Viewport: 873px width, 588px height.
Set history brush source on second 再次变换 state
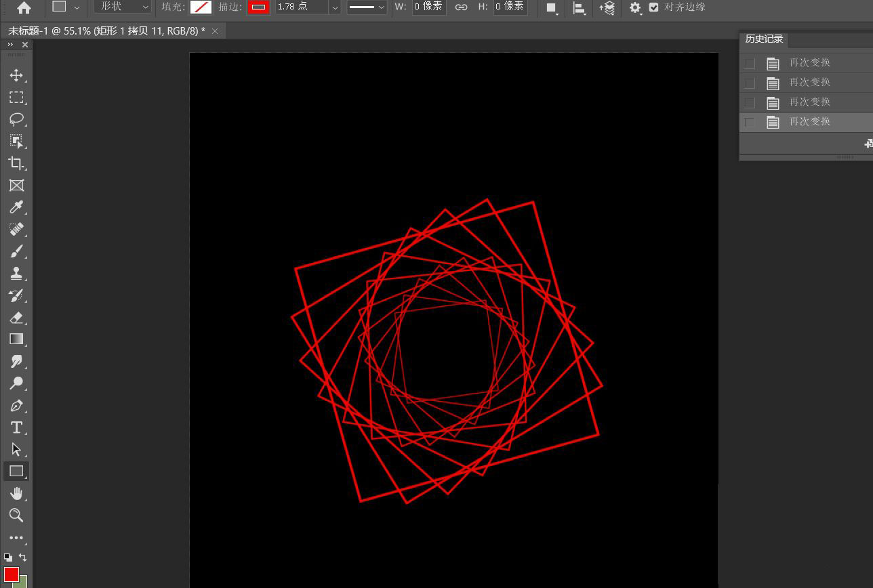coord(750,83)
